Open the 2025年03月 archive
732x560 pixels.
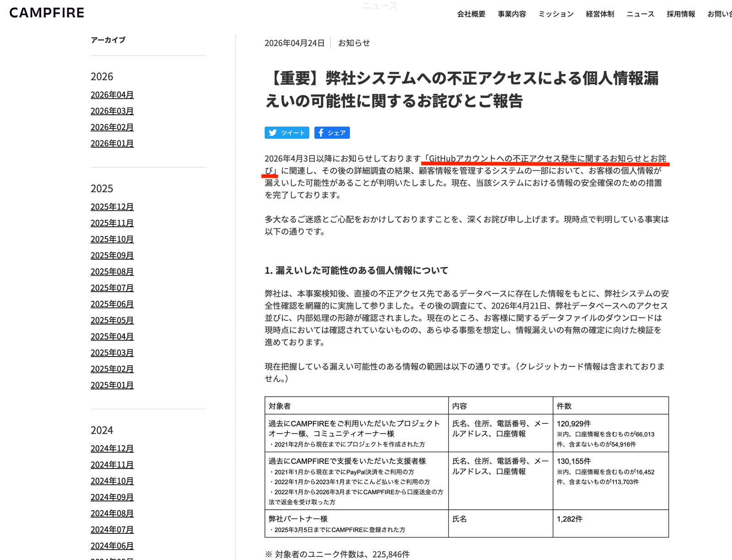[x=112, y=353]
